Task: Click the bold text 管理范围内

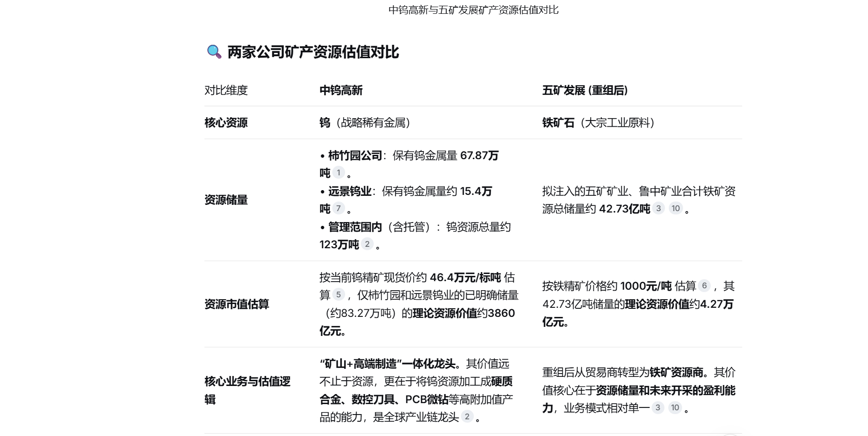Action: (x=355, y=227)
